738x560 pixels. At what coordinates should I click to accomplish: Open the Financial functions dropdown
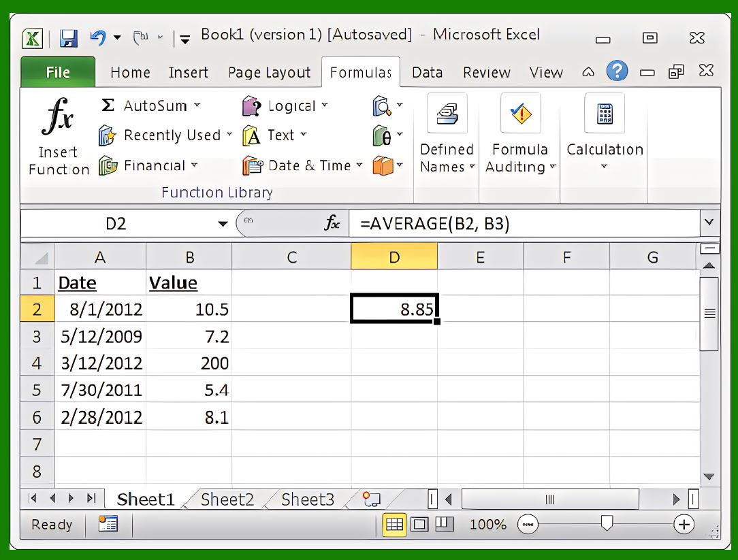(x=148, y=165)
